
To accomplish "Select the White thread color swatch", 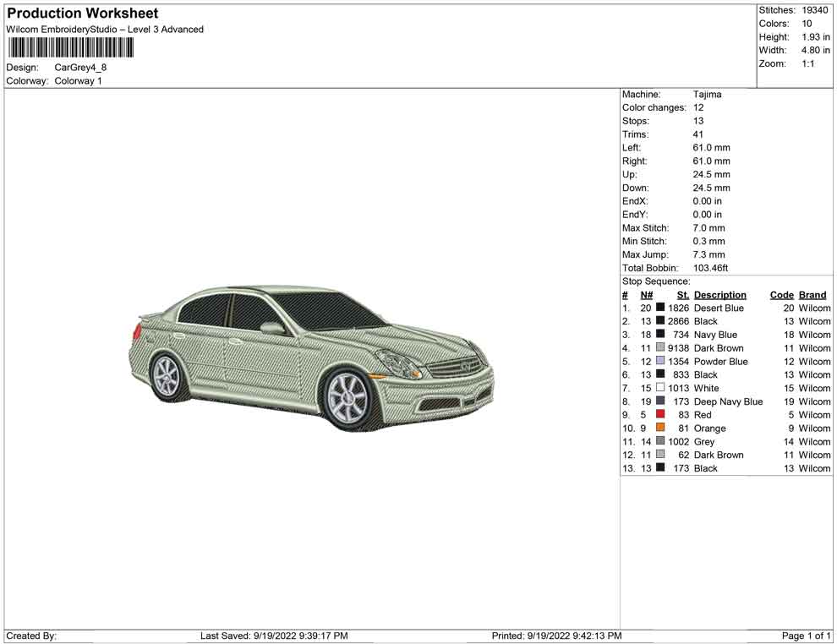I will tap(660, 388).
